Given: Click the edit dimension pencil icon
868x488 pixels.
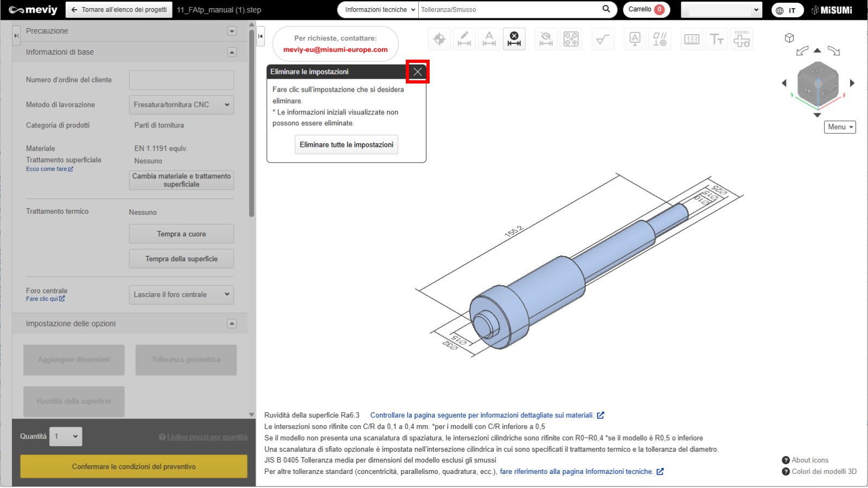Looking at the screenshot, I should click(x=464, y=39).
